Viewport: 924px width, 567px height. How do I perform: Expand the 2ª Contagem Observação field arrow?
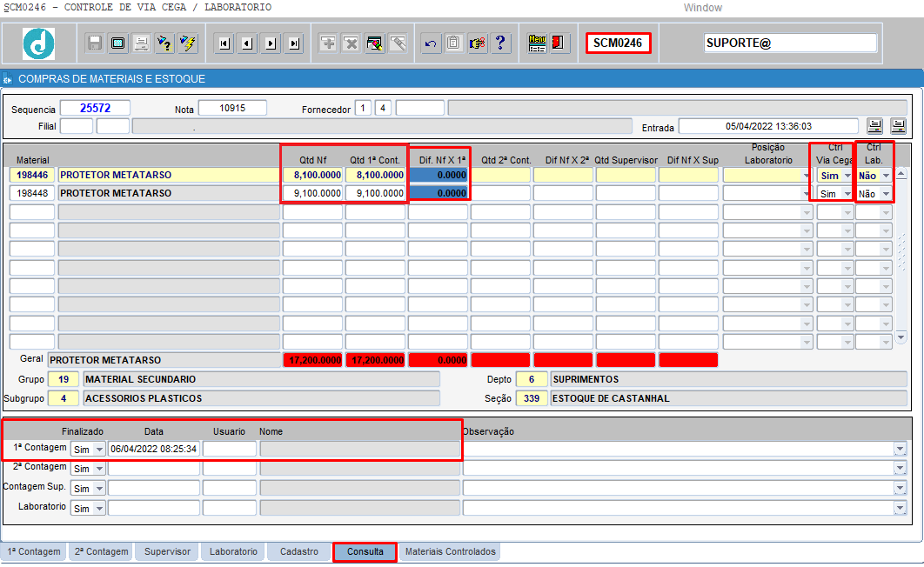pyautogui.click(x=900, y=469)
